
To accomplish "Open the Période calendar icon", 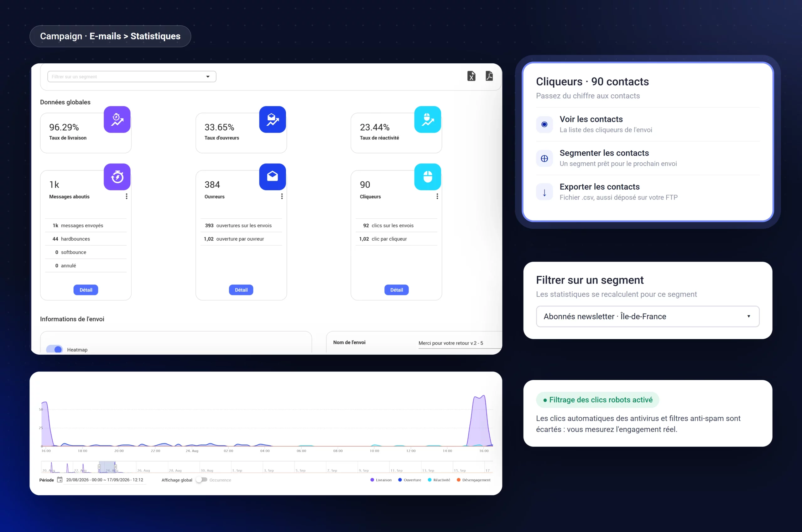I will (60, 480).
